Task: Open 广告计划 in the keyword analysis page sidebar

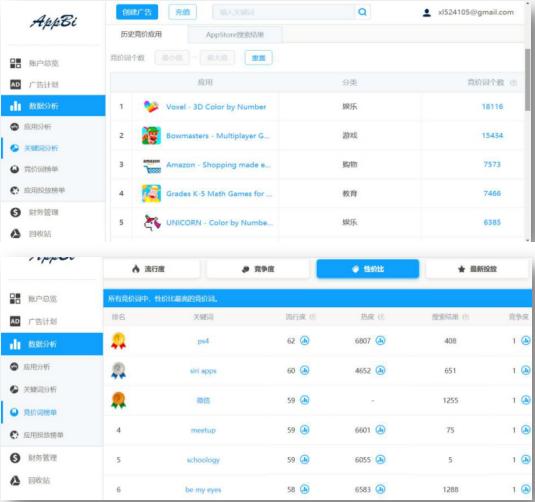Action: [x=34, y=84]
